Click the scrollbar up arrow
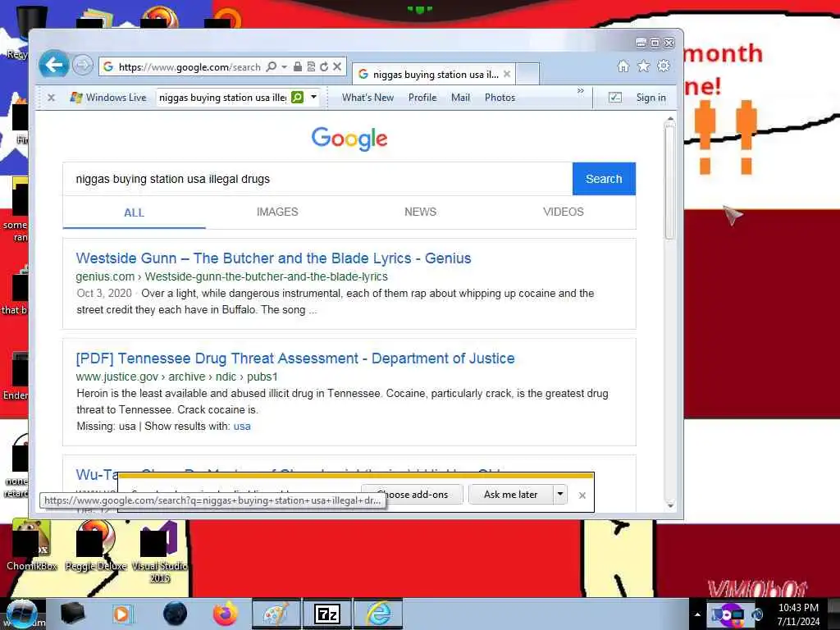The height and width of the screenshot is (630, 840). coord(670,119)
